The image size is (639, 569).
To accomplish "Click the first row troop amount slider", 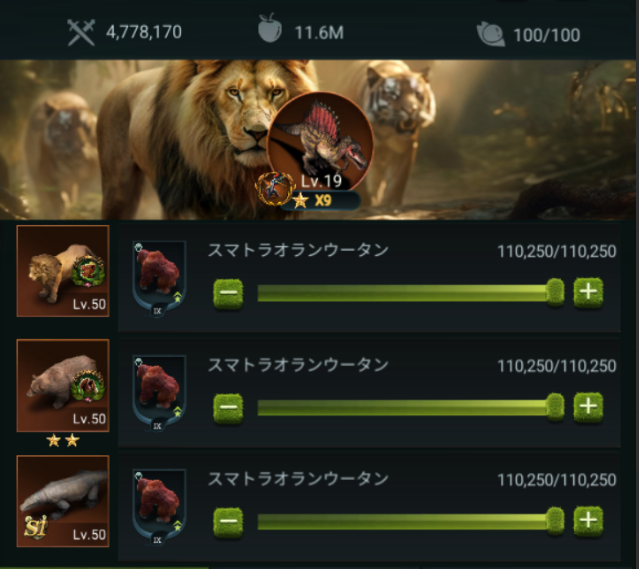I will point(411,293).
